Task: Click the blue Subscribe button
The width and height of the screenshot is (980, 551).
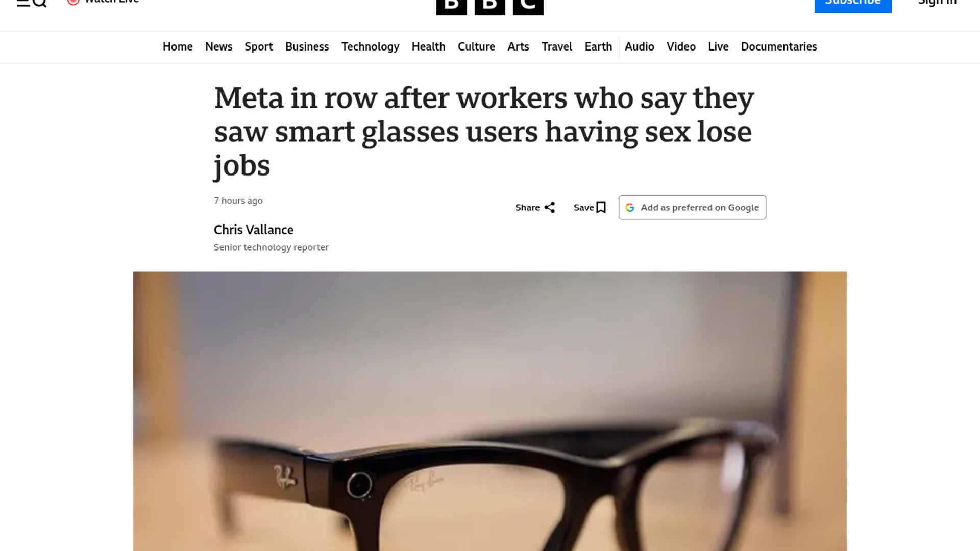Action: (x=853, y=5)
